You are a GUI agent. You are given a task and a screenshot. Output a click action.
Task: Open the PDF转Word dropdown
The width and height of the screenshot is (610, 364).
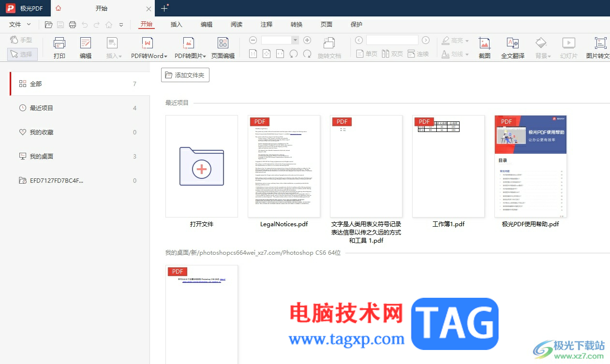pos(149,48)
